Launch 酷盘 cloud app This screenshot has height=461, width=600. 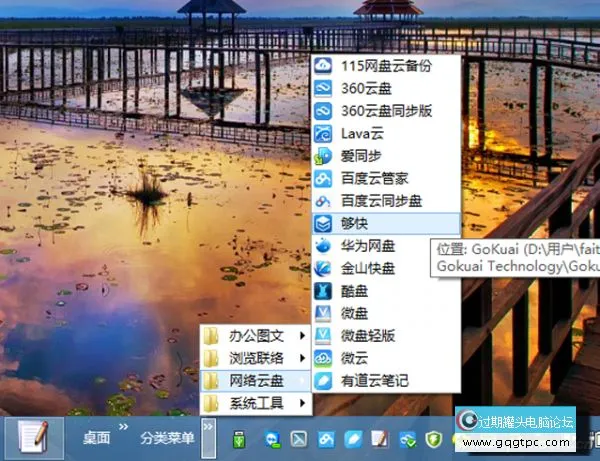pyautogui.click(x=386, y=291)
